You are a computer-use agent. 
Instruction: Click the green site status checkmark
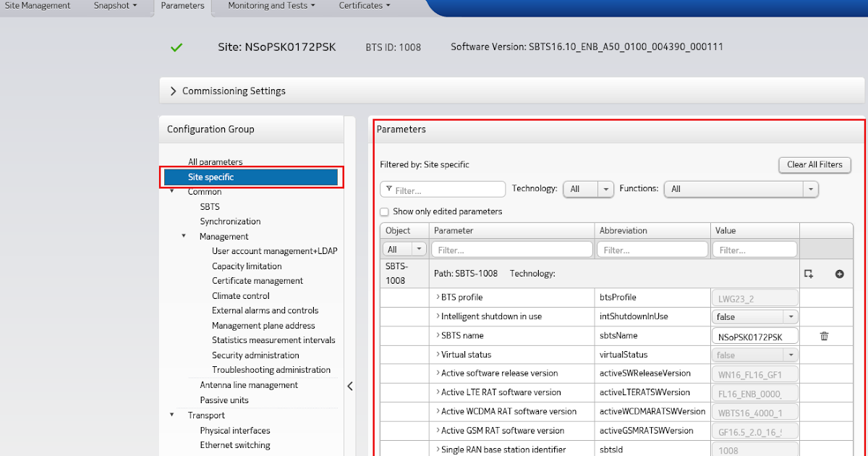tap(176, 47)
